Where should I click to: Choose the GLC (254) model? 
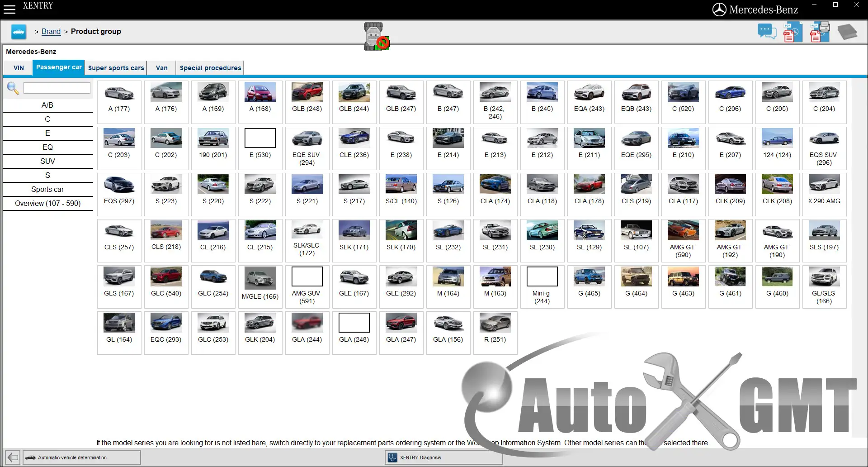(x=213, y=287)
